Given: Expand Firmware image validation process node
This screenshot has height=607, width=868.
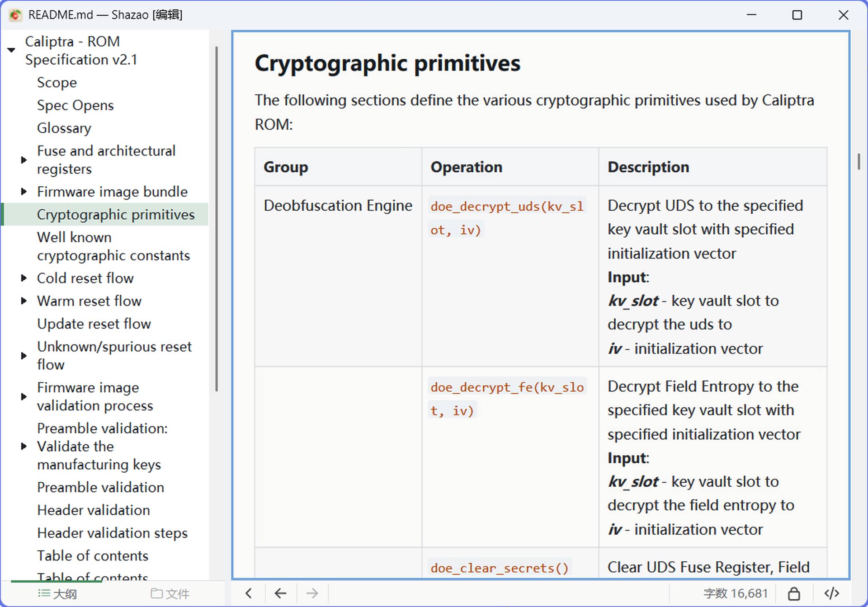Looking at the screenshot, I should point(24,397).
